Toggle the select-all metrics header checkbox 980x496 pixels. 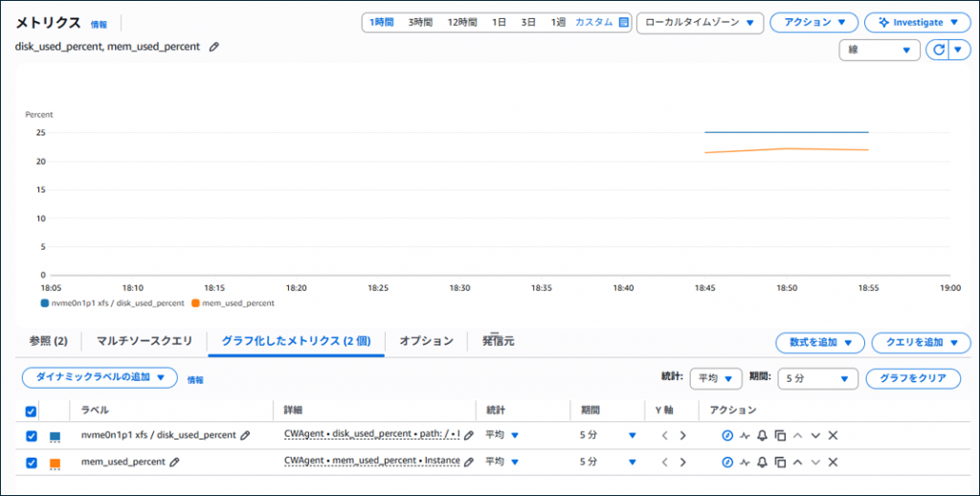pyautogui.click(x=32, y=410)
